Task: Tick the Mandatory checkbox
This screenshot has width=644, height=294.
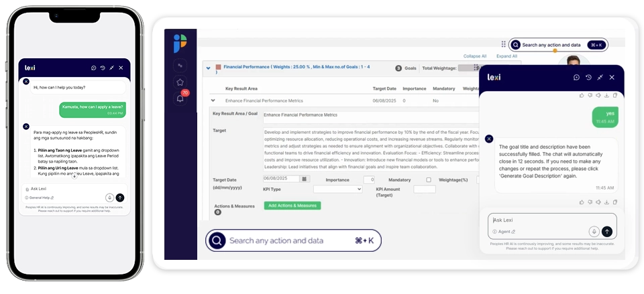Action: (x=429, y=179)
